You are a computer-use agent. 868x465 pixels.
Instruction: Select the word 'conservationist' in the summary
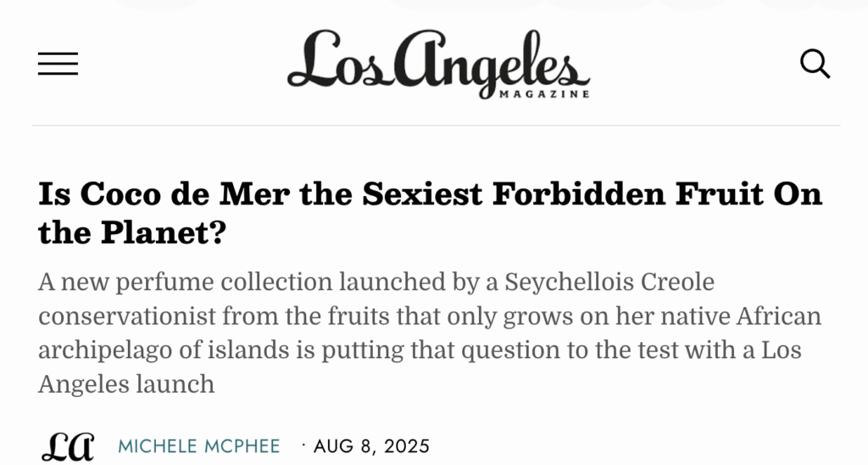127,317
